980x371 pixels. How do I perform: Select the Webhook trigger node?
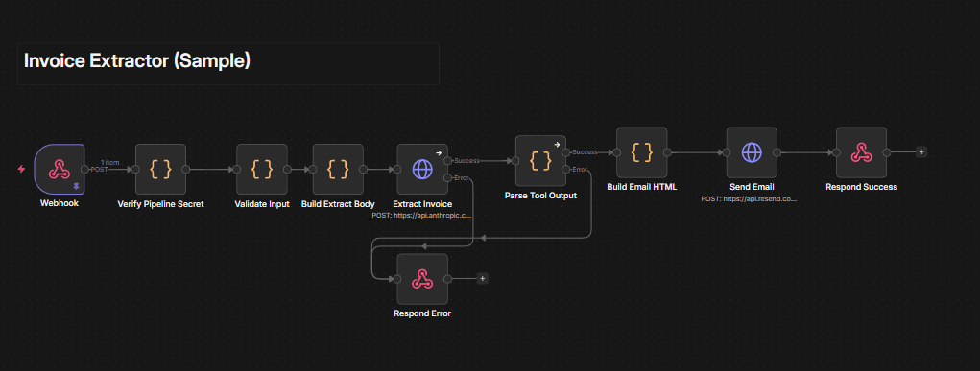(60, 169)
